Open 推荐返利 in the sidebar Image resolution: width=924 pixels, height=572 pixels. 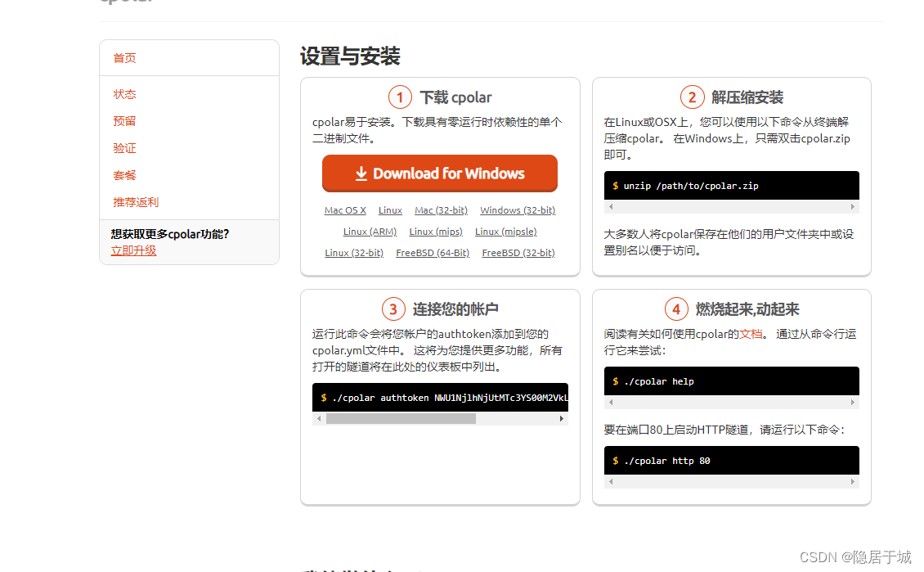click(136, 202)
